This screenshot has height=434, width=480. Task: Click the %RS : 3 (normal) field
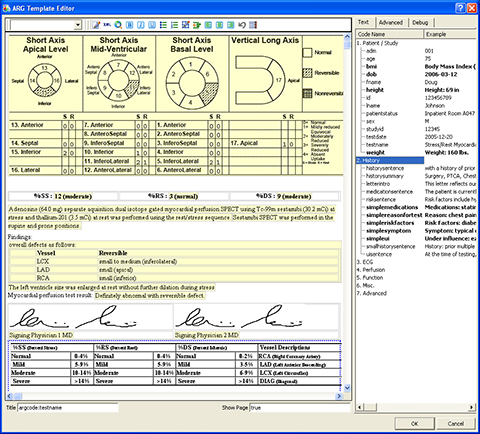click(173, 196)
